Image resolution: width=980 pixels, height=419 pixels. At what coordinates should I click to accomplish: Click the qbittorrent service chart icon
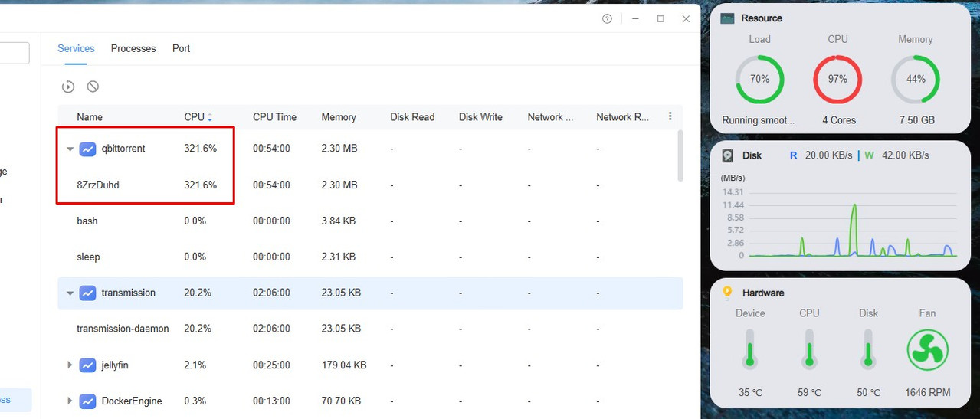[x=87, y=149]
